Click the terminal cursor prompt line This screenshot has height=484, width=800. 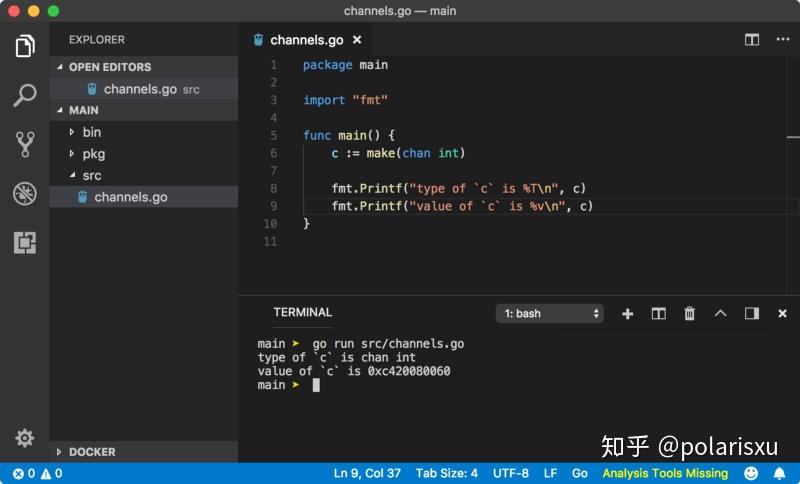pos(289,385)
